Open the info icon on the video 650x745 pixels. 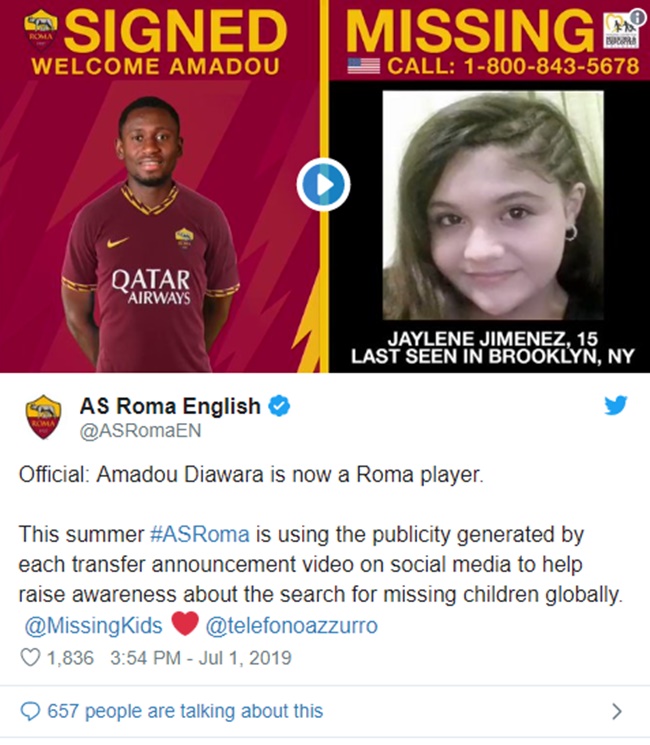pyautogui.click(x=637, y=18)
